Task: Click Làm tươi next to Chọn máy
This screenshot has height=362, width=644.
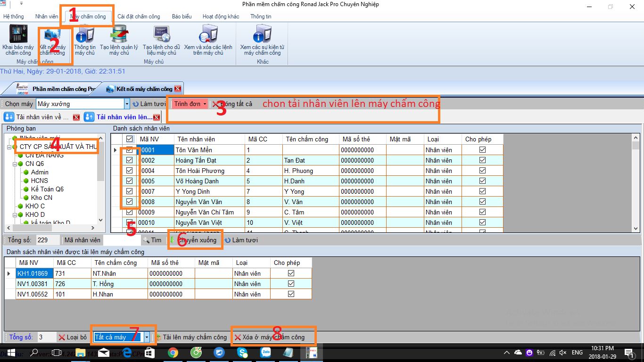Action: pyautogui.click(x=149, y=104)
